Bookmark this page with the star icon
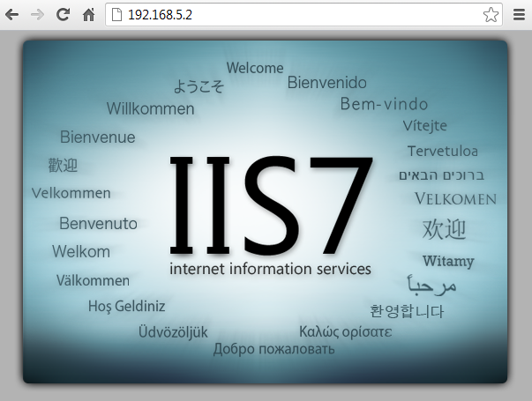This screenshot has height=401, width=532. click(491, 15)
